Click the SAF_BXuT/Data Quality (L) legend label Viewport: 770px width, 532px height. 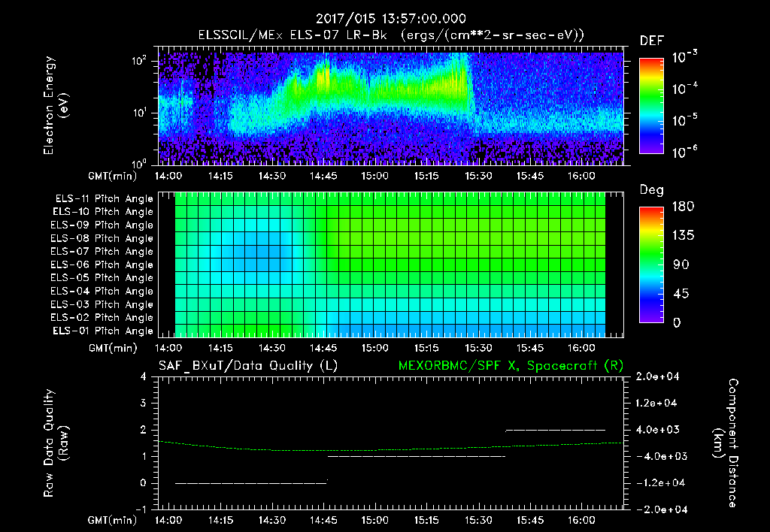click(247, 366)
